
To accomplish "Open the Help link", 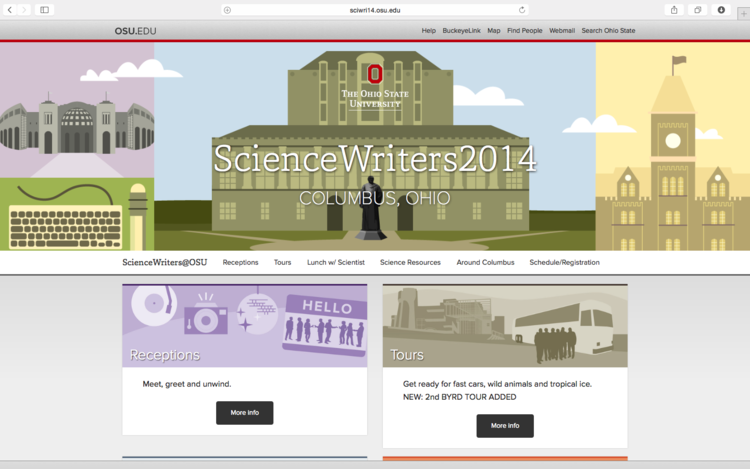I will 429,31.
